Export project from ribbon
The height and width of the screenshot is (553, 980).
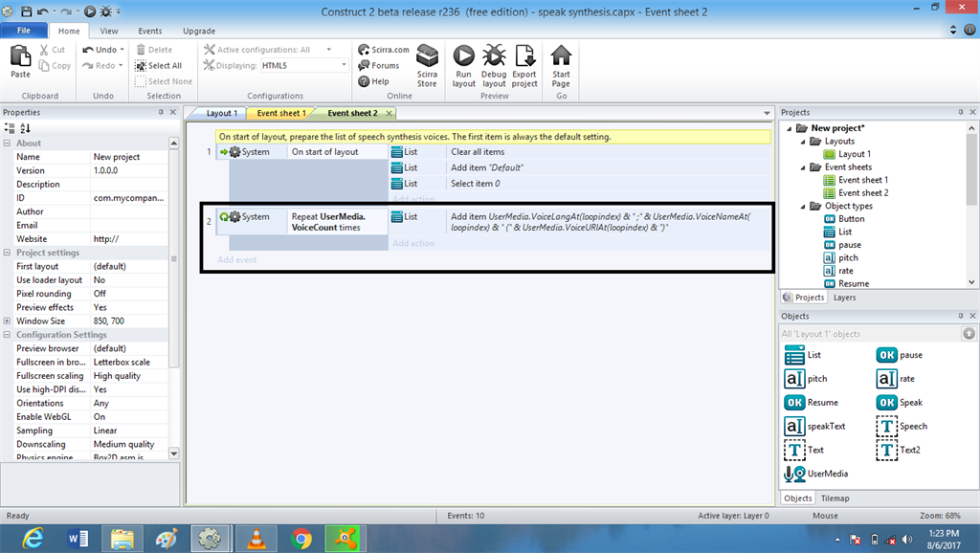(524, 66)
